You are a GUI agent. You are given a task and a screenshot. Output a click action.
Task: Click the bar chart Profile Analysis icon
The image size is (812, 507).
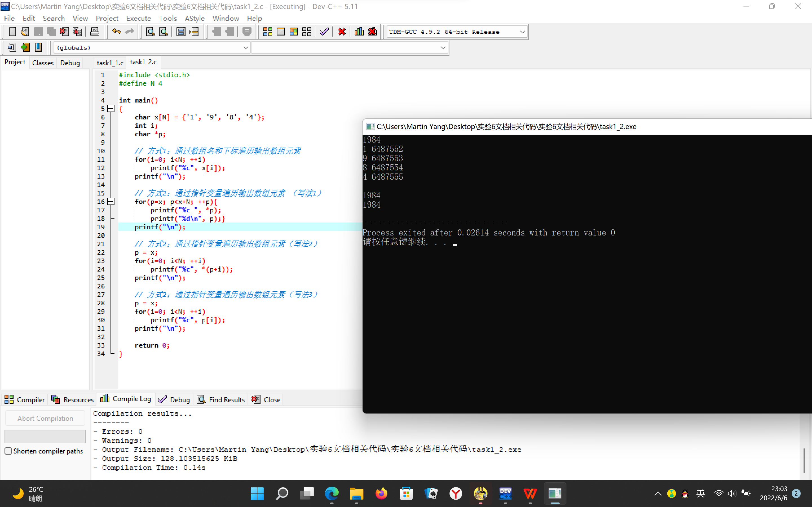(359, 32)
